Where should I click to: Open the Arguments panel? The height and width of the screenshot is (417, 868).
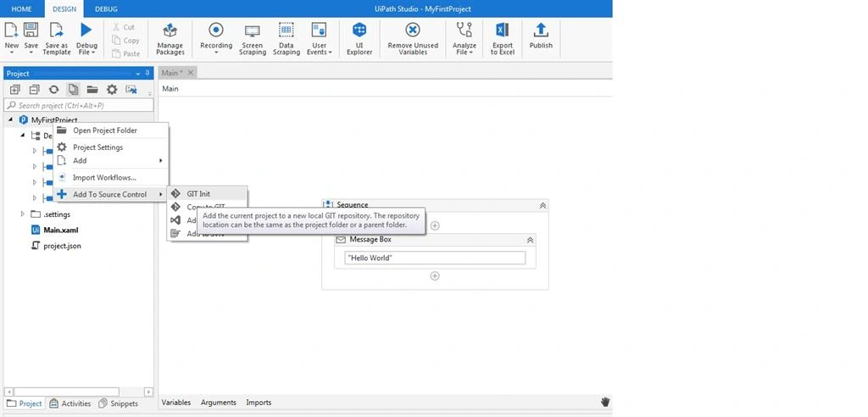tap(218, 403)
